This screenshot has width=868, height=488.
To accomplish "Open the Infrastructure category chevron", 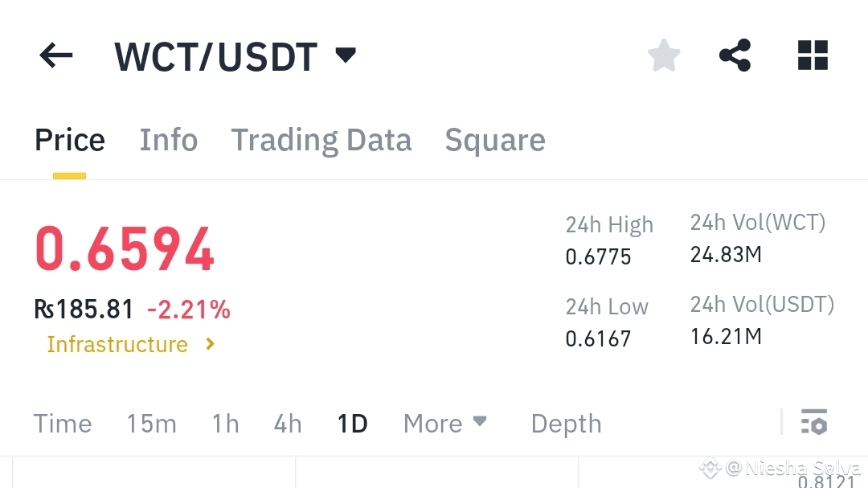I will [211, 344].
